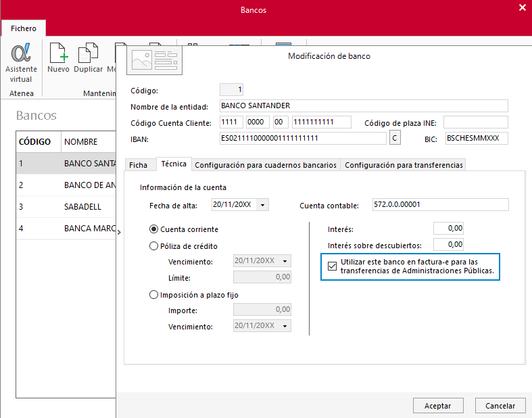Select the BANCO DE AN row in list
Screen dimensions: 532x418
tap(66, 185)
